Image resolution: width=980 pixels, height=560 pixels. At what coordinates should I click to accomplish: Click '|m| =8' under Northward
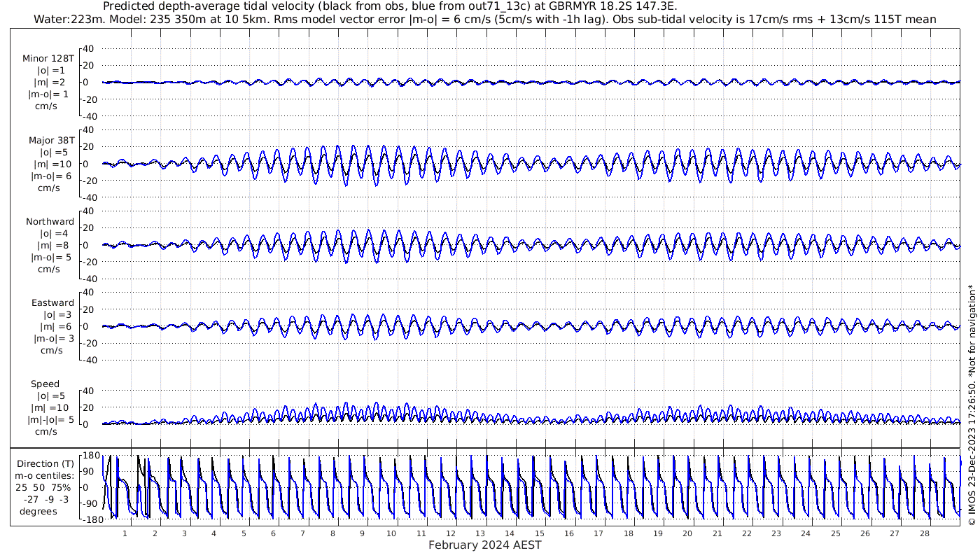point(52,246)
